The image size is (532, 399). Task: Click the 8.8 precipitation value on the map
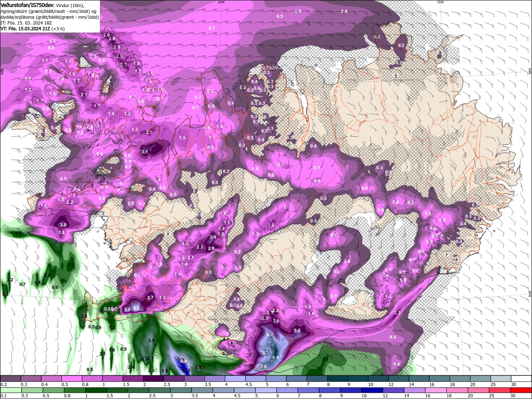coord(275,357)
